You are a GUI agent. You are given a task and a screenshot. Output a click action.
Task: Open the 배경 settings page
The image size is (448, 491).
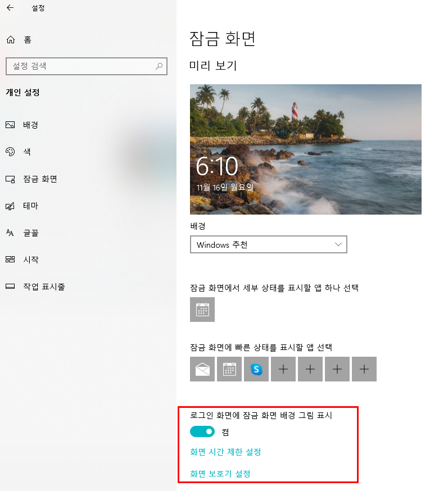30,125
